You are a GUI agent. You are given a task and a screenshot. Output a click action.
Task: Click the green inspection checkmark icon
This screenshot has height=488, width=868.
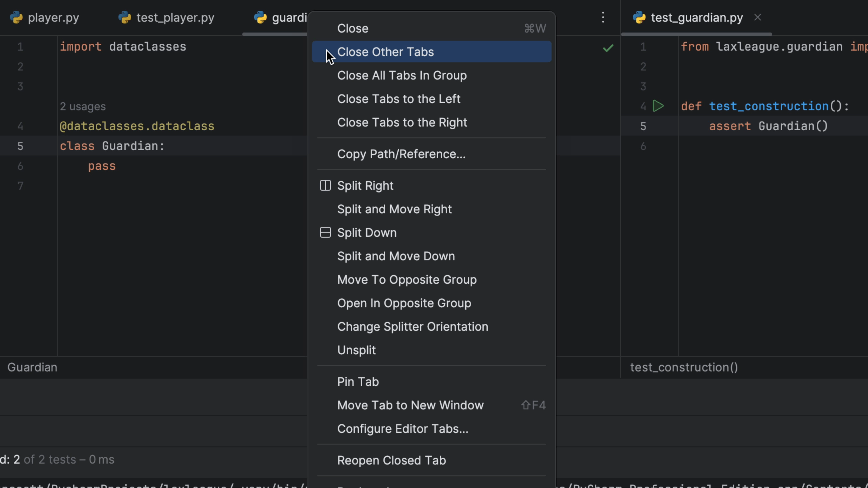pyautogui.click(x=608, y=48)
